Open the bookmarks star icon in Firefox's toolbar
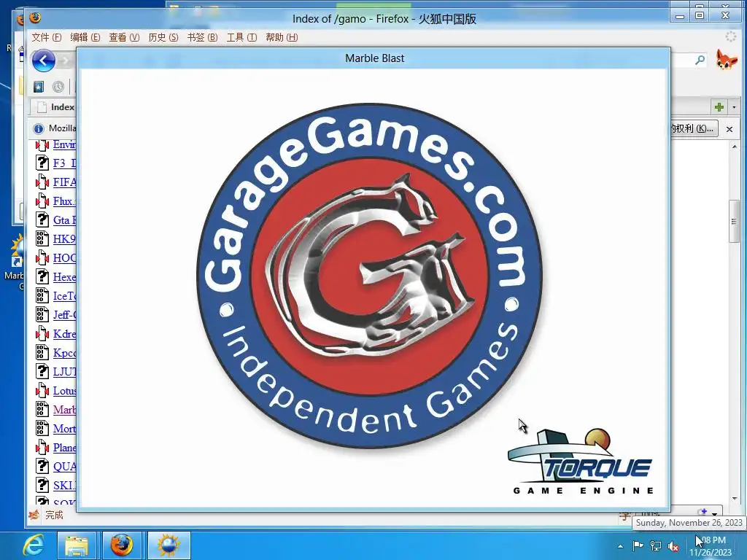 point(39,87)
